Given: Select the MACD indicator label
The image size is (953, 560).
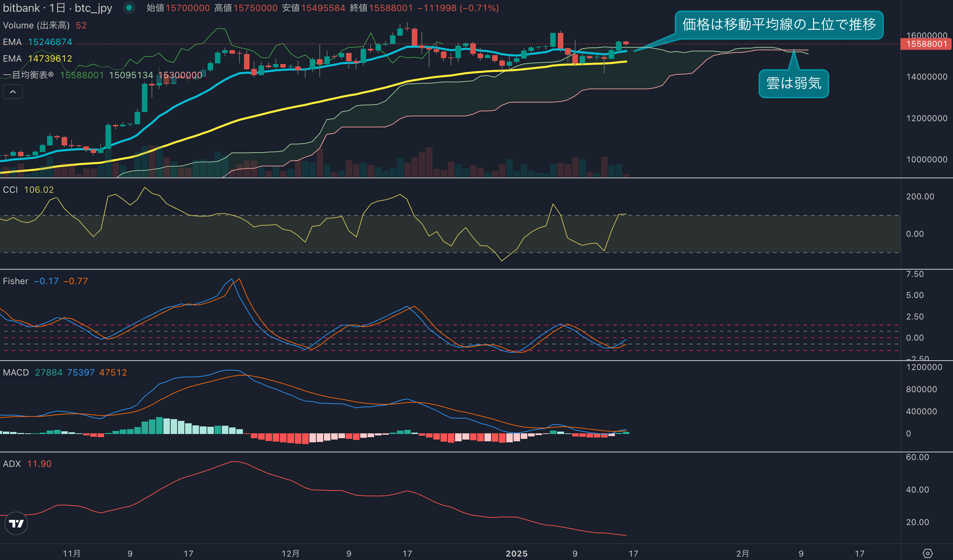Looking at the screenshot, I should pyautogui.click(x=16, y=372).
